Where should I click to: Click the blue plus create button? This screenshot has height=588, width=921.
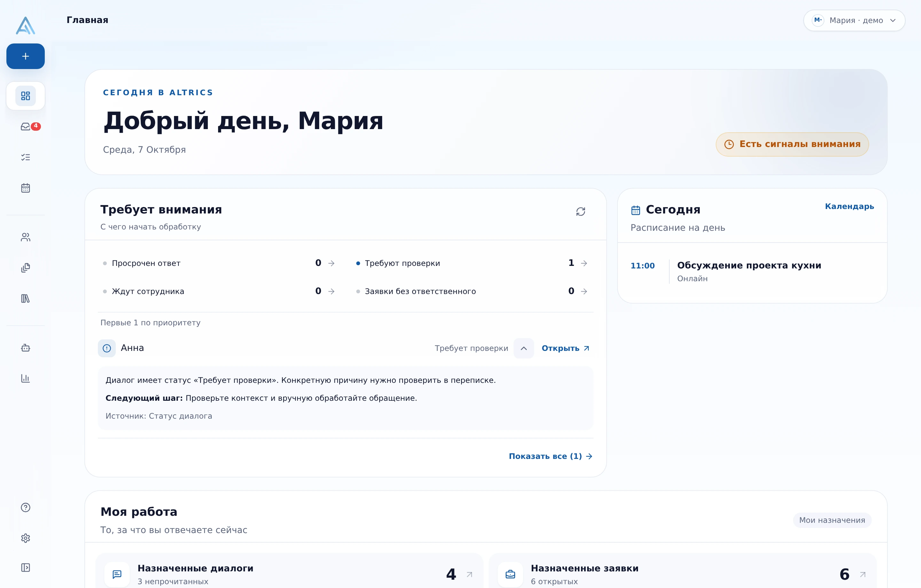[26, 56]
